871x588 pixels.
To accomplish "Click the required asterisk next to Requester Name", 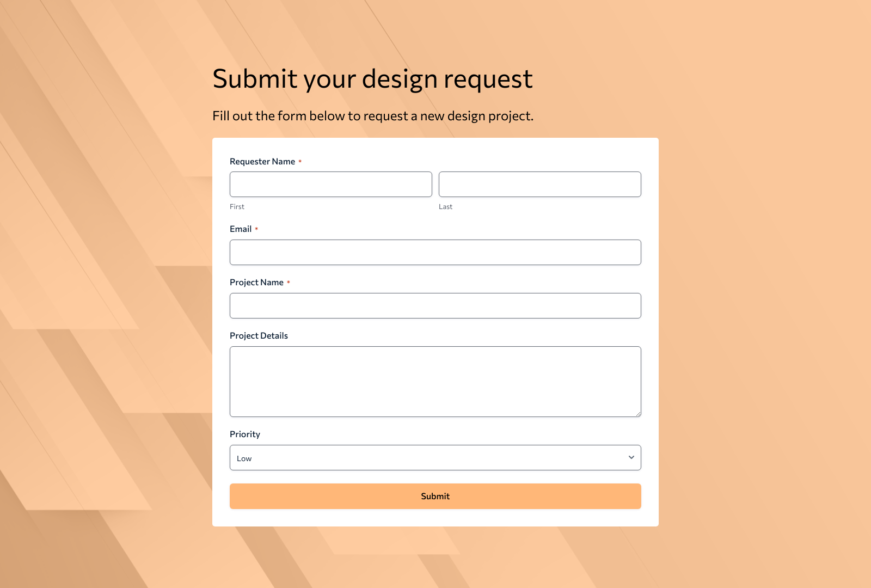I will pos(300,162).
